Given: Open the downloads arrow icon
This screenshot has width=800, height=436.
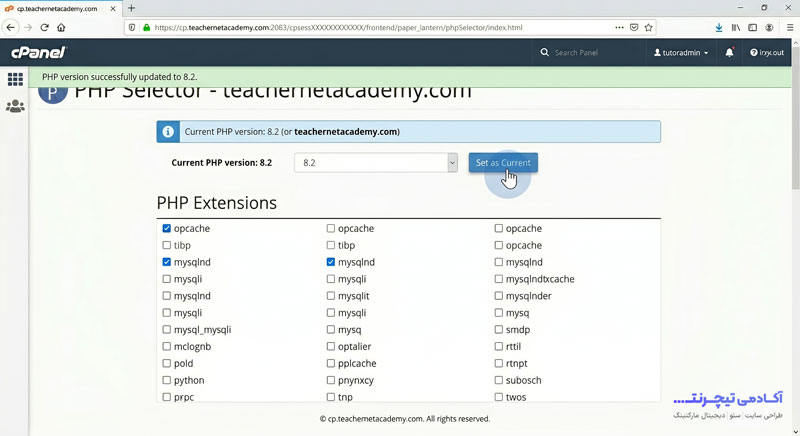Looking at the screenshot, I should (x=719, y=28).
